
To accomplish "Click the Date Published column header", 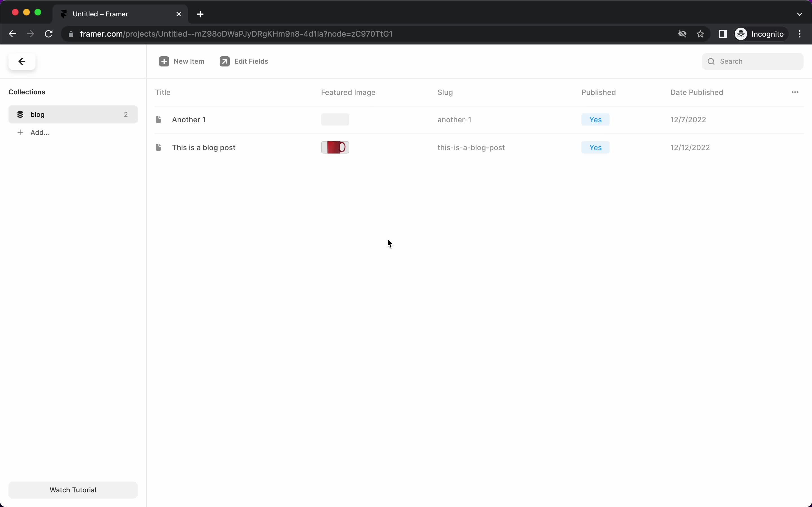I will [x=697, y=92].
